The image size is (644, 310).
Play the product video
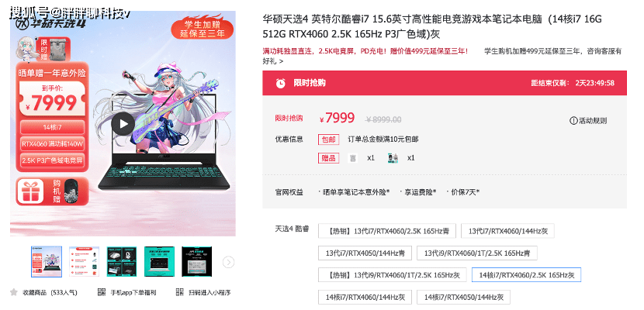(123, 124)
